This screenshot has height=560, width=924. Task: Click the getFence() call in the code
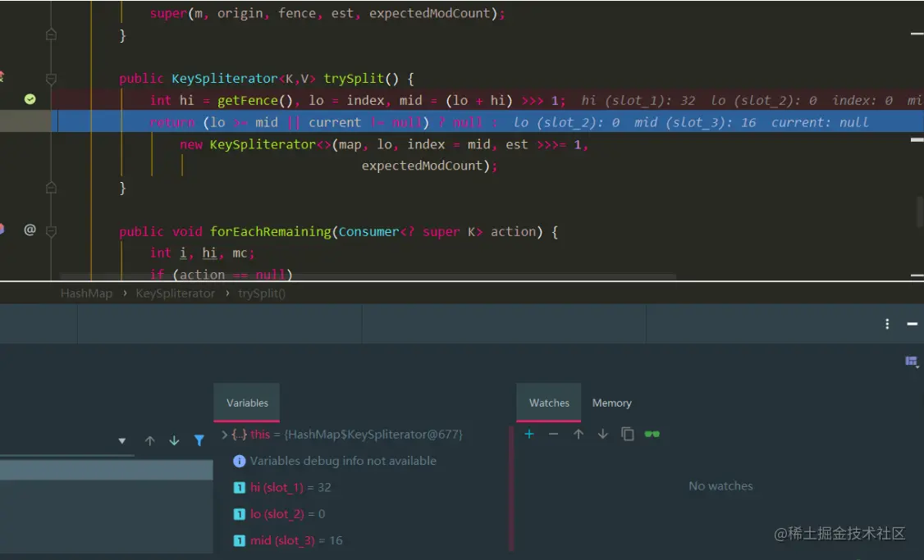click(x=254, y=101)
